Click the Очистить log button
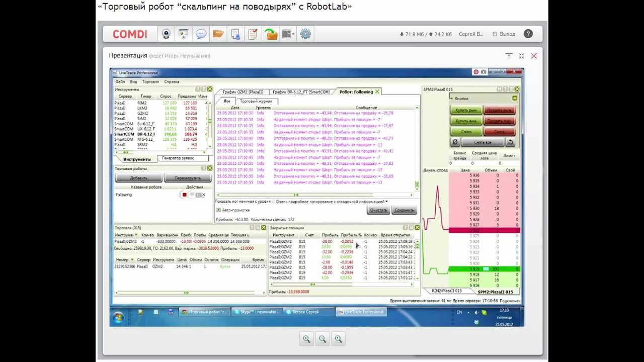Screen dimensions: 644x362 tap(378, 210)
